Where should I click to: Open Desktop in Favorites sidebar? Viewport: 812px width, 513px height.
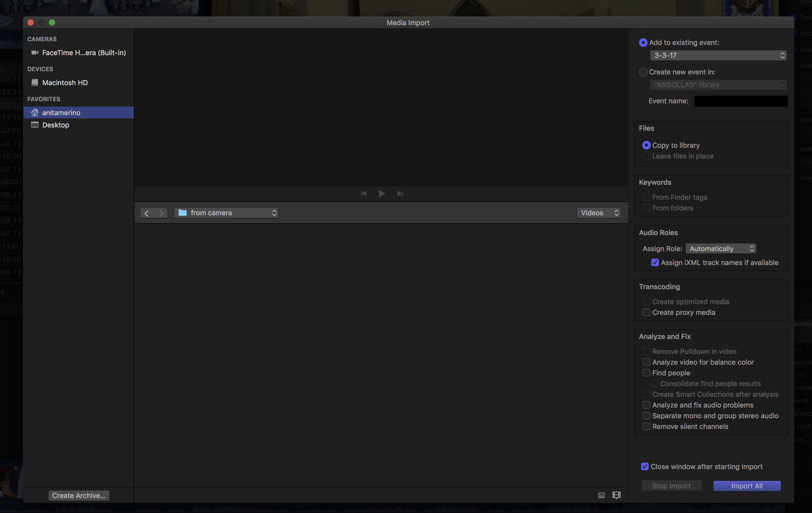point(56,125)
